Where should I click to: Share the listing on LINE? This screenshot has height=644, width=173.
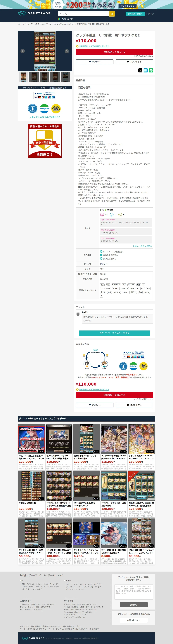[x=151, y=70]
